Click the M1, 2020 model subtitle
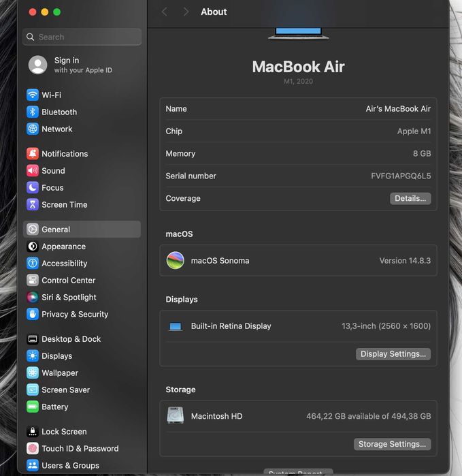This screenshot has height=476, width=462. [x=298, y=81]
